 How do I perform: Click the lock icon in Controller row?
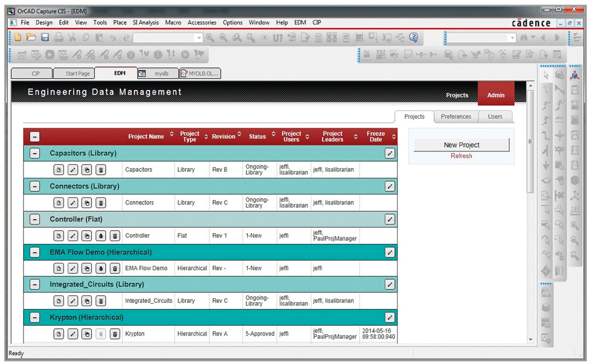click(x=101, y=236)
